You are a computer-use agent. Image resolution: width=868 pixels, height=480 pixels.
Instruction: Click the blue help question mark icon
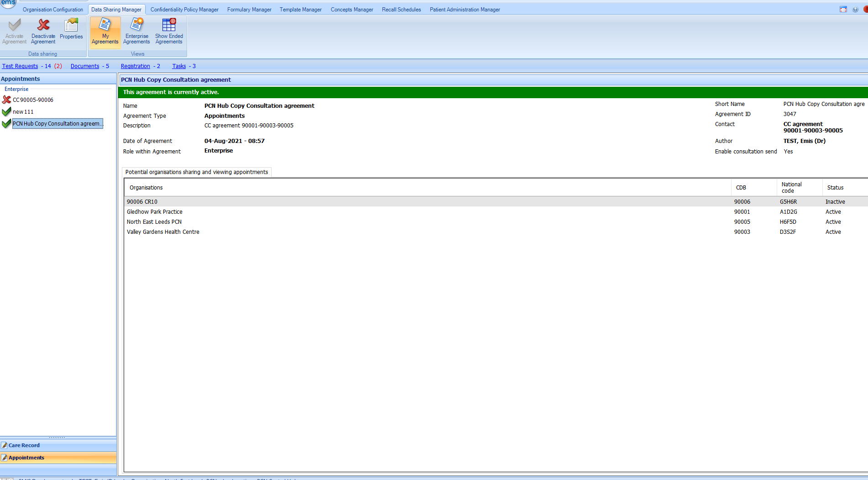point(855,10)
